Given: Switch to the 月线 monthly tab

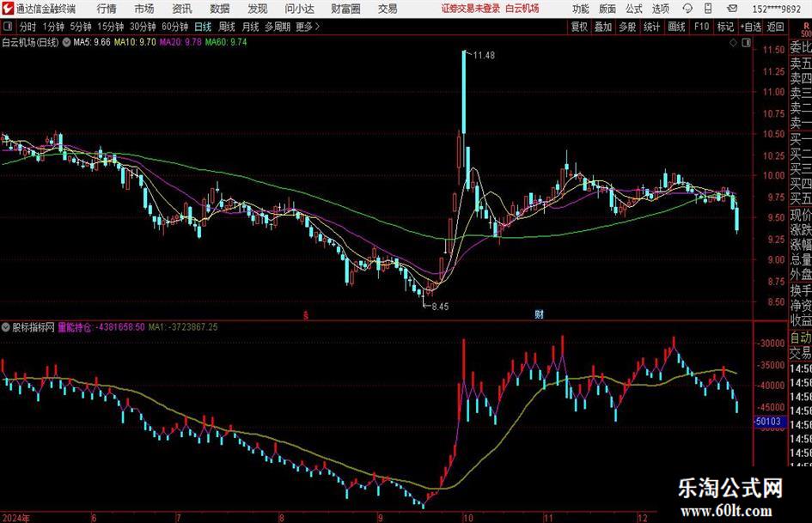Looking at the screenshot, I should pos(250,27).
